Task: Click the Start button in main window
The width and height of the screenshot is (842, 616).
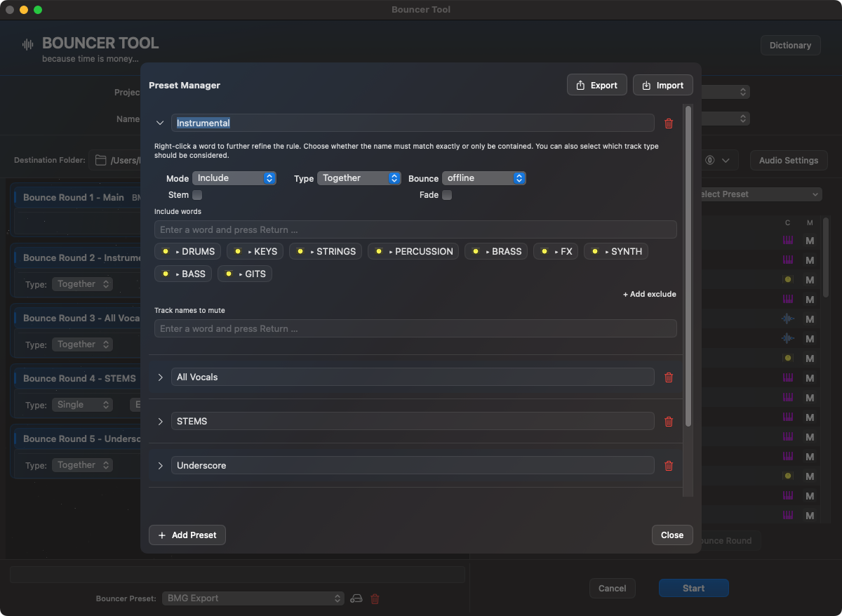Action: (694, 589)
